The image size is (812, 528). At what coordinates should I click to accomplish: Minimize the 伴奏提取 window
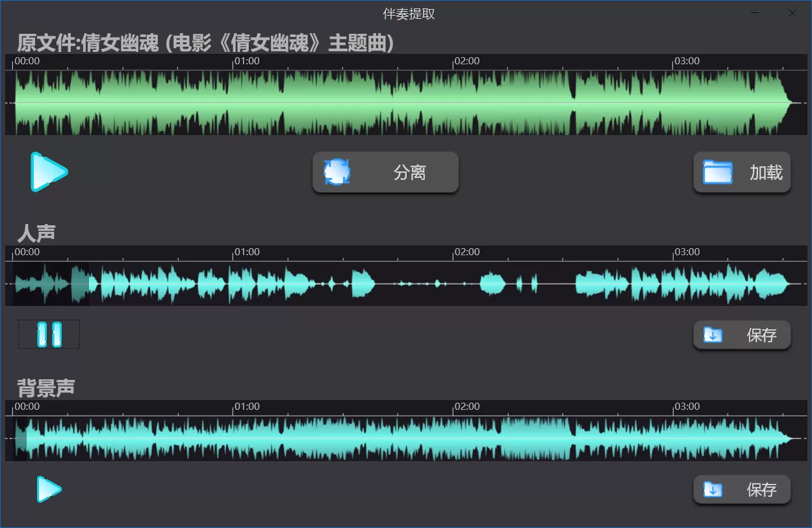(x=755, y=13)
